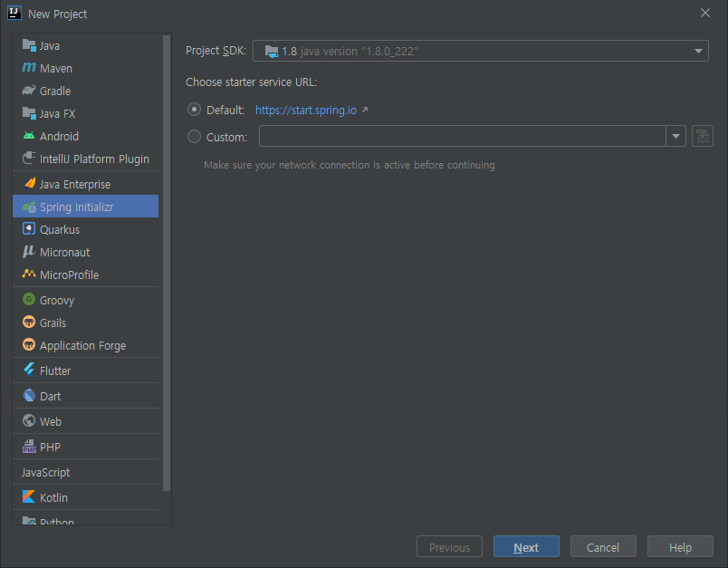
Task: Select the JavaScript project type
Action: click(x=85, y=472)
